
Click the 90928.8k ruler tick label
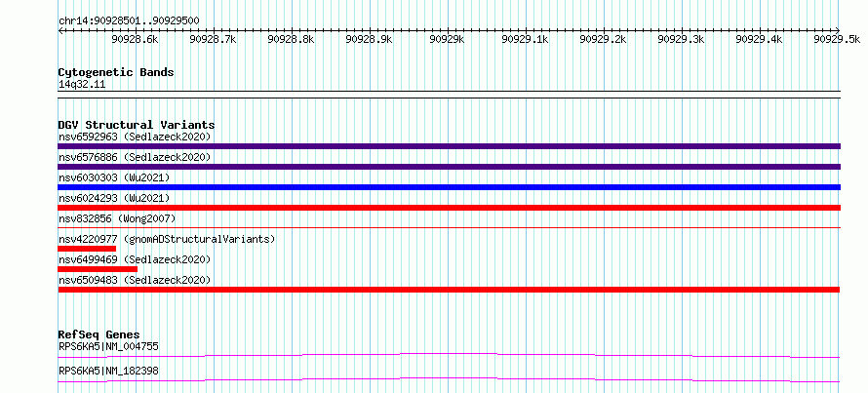click(x=292, y=39)
